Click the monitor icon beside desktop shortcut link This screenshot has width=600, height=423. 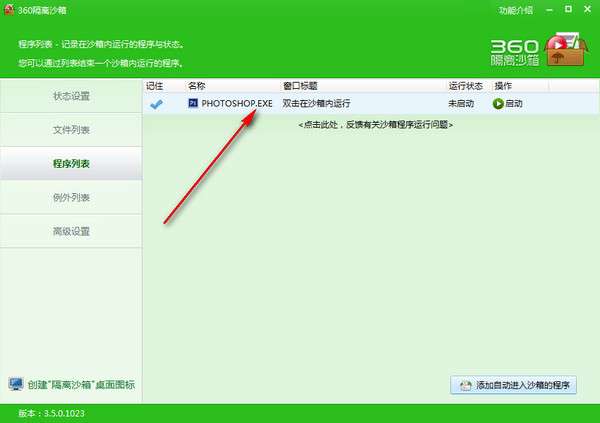pos(16,384)
